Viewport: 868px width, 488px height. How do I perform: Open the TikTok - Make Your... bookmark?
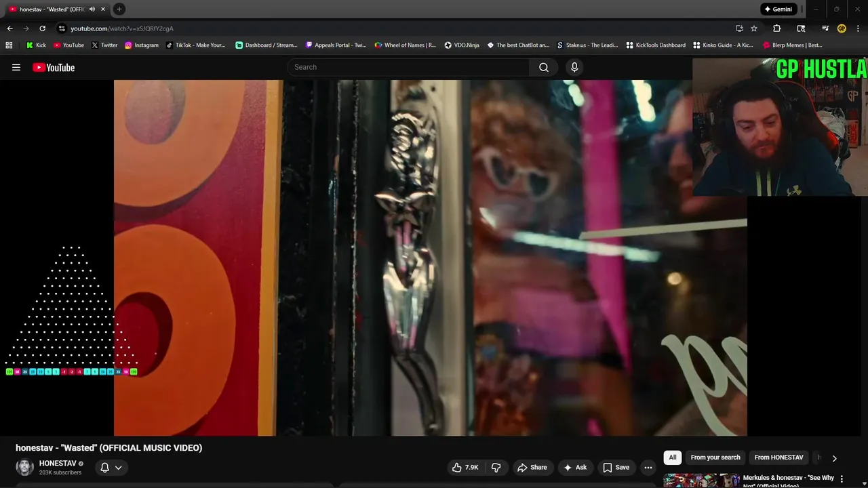tap(195, 45)
